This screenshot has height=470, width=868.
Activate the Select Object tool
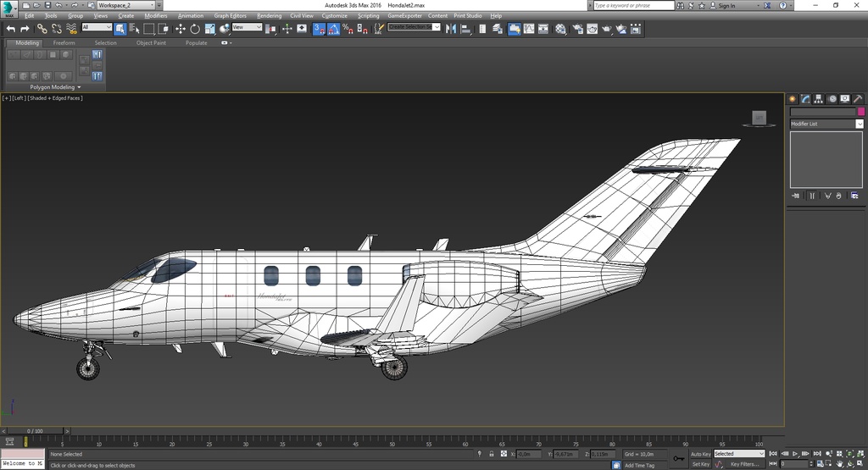(120, 29)
